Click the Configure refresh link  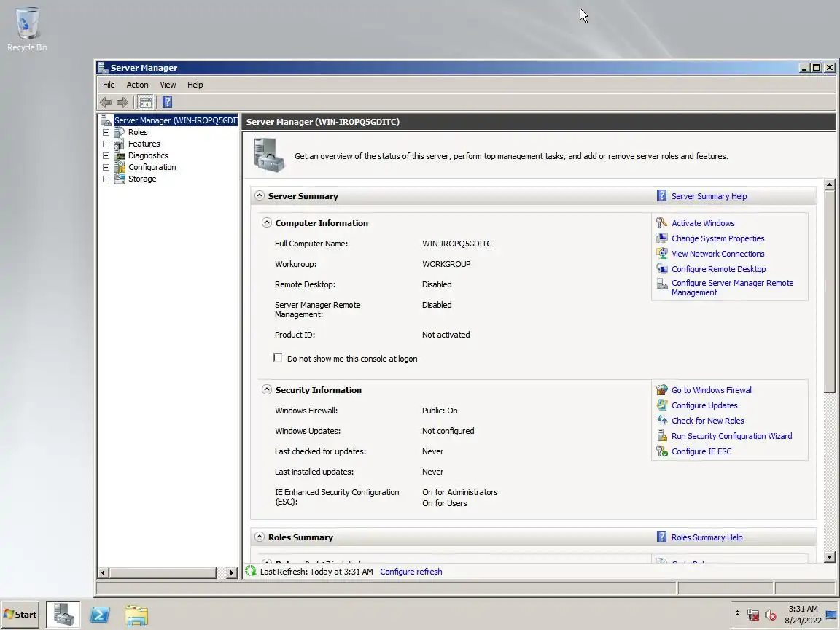[x=411, y=572]
